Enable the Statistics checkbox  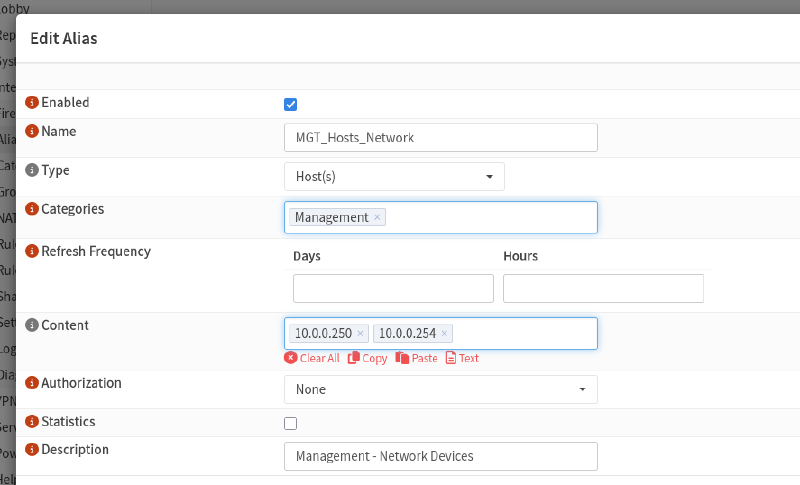pyautogui.click(x=290, y=423)
